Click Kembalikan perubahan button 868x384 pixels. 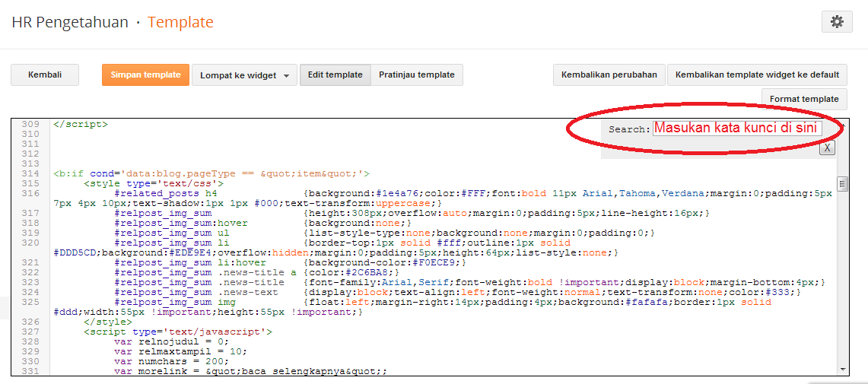pos(609,75)
